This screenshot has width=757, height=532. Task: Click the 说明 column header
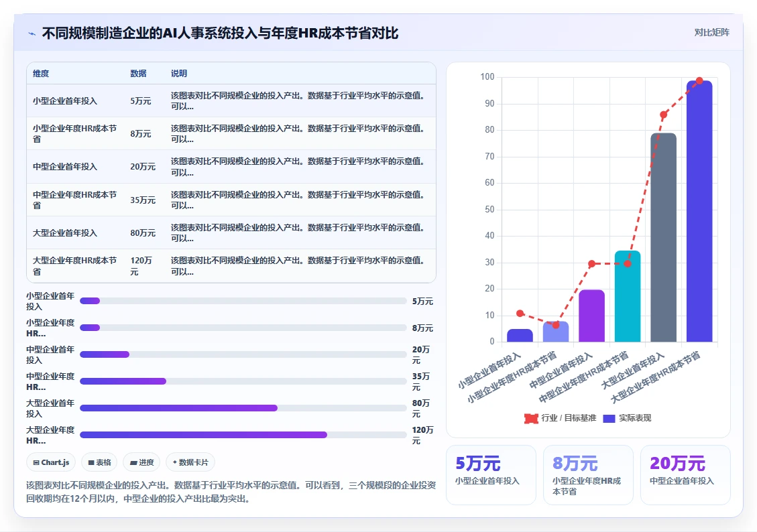click(x=178, y=73)
